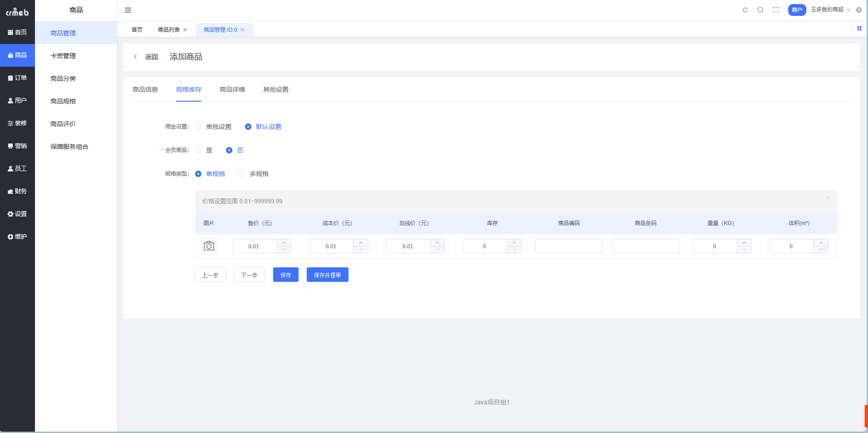Open the search icon in header
This screenshot has width=868, height=433.
(760, 10)
